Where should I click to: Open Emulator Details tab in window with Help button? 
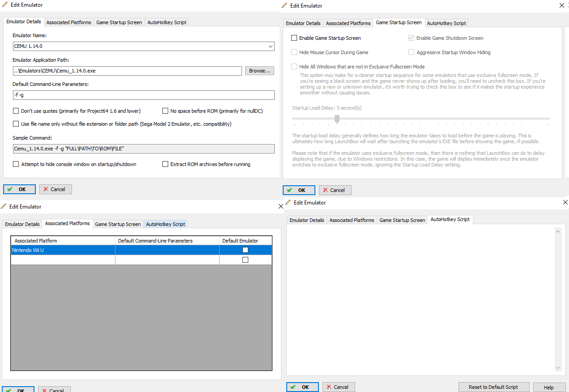pos(307,220)
